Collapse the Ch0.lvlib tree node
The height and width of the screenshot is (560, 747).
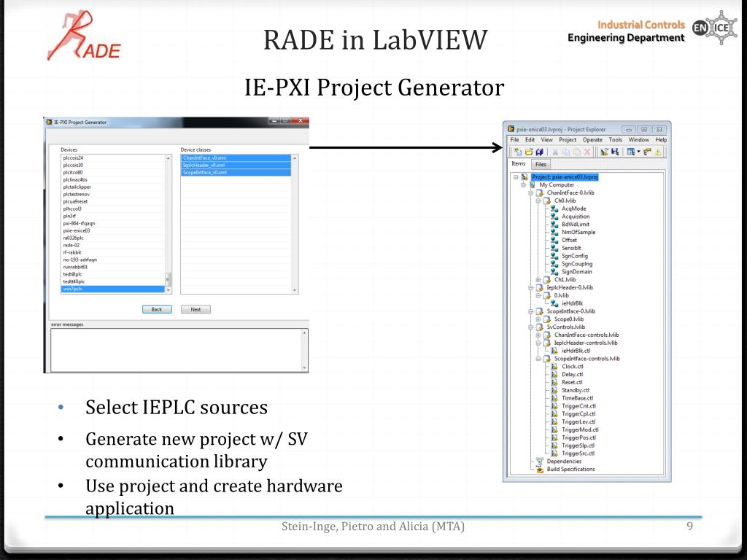[x=538, y=201]
